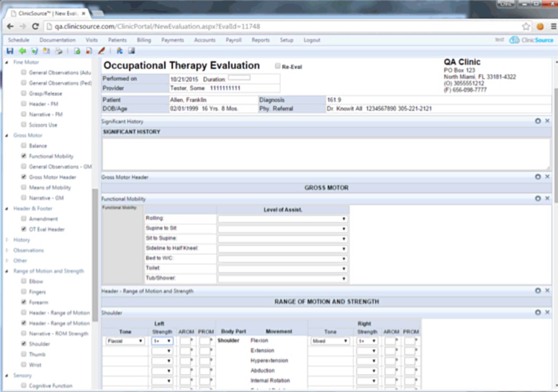Expand the Observations tree node
The width and height of the screenshot is (558, 392).
click(x=7, y=250)
